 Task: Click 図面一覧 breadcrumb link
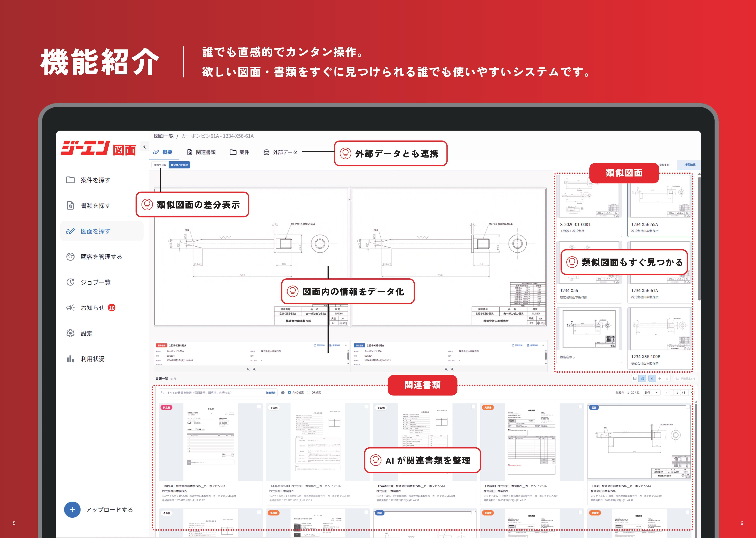tap(164, 136)
